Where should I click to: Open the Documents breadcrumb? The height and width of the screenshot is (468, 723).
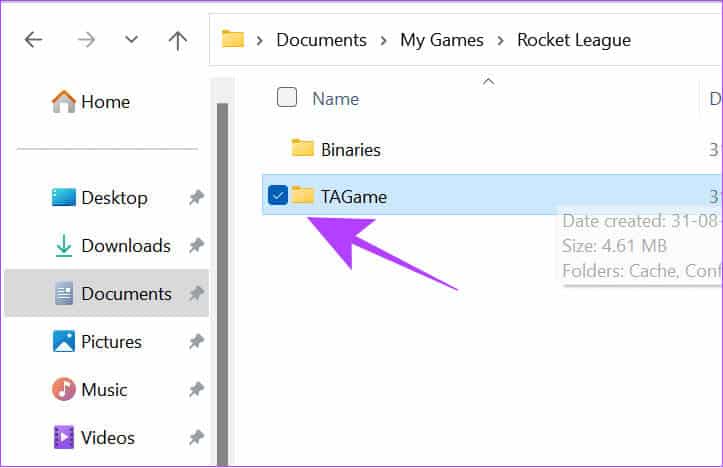coord(321,40)
